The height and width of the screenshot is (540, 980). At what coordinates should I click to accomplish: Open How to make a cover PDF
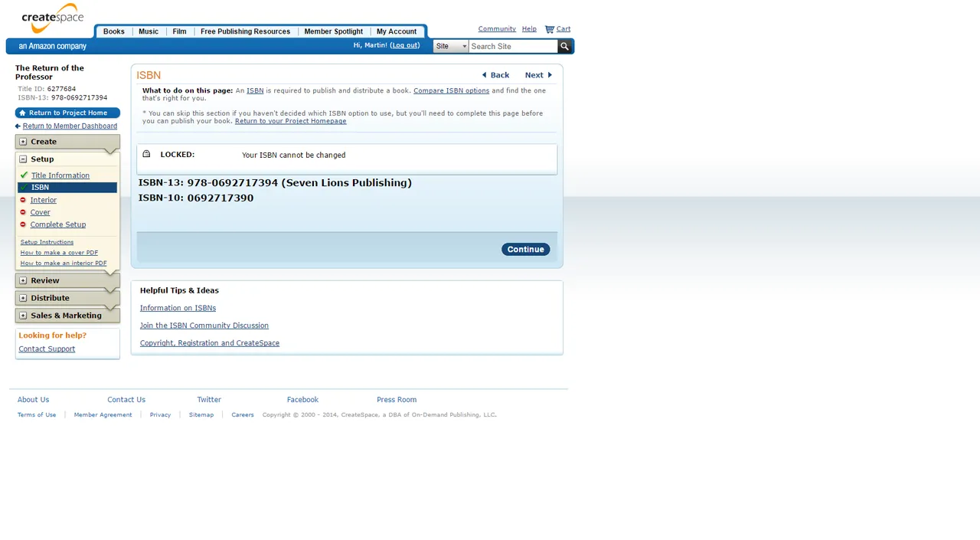(59, 253)
